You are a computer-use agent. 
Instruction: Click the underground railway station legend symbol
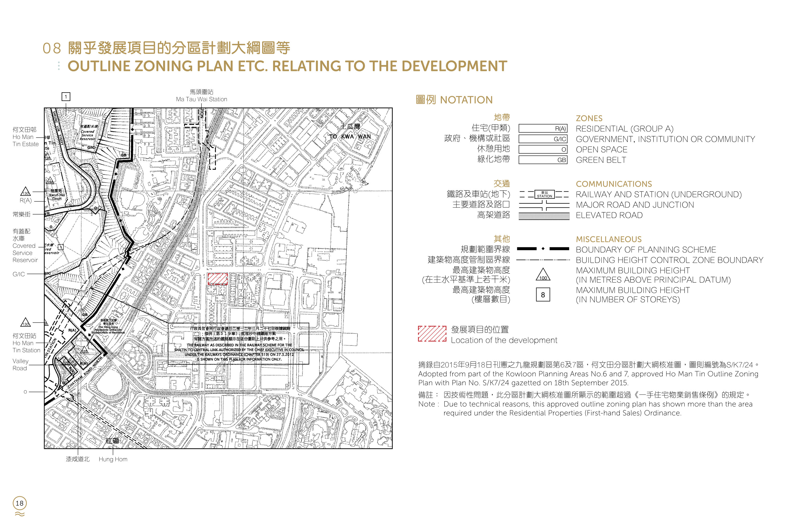544,194
